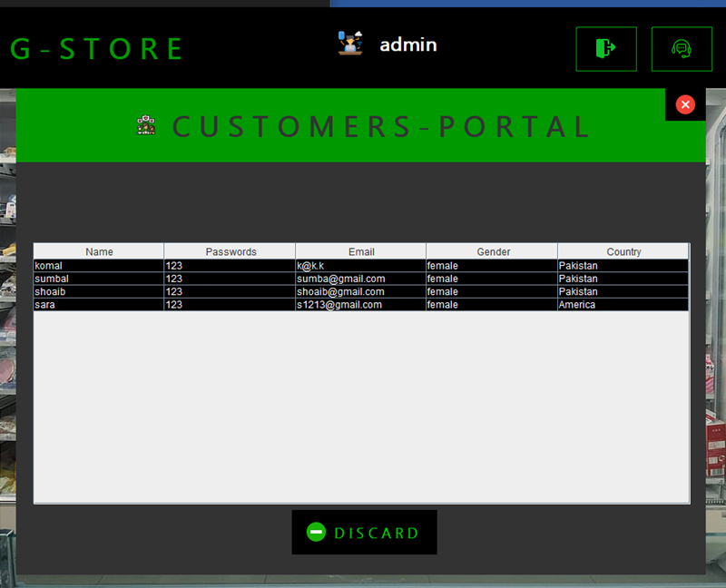Click the email cell k@k.k
Screen dimensions: 726x588
360,266
